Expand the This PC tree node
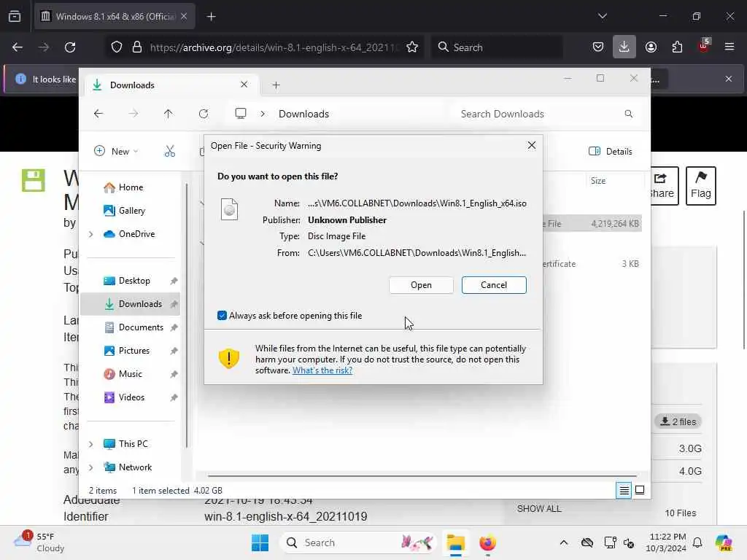The height and width of the screenshot is (560, 747). (x=91, y=444)
